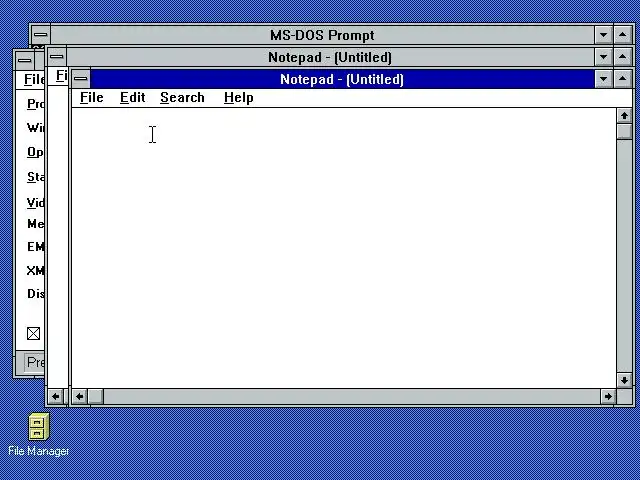Open the front Notepad's control menu box
The image size is (640, 480).
tap(81, 79)
